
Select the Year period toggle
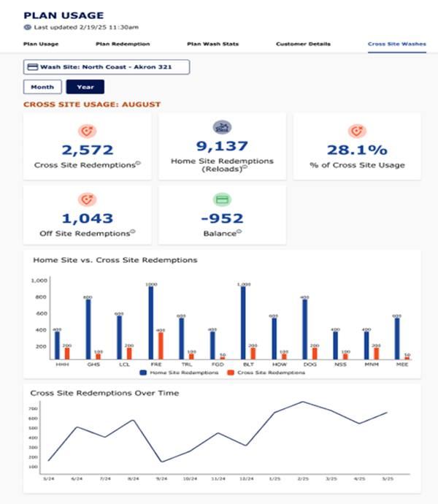point(85,87)
